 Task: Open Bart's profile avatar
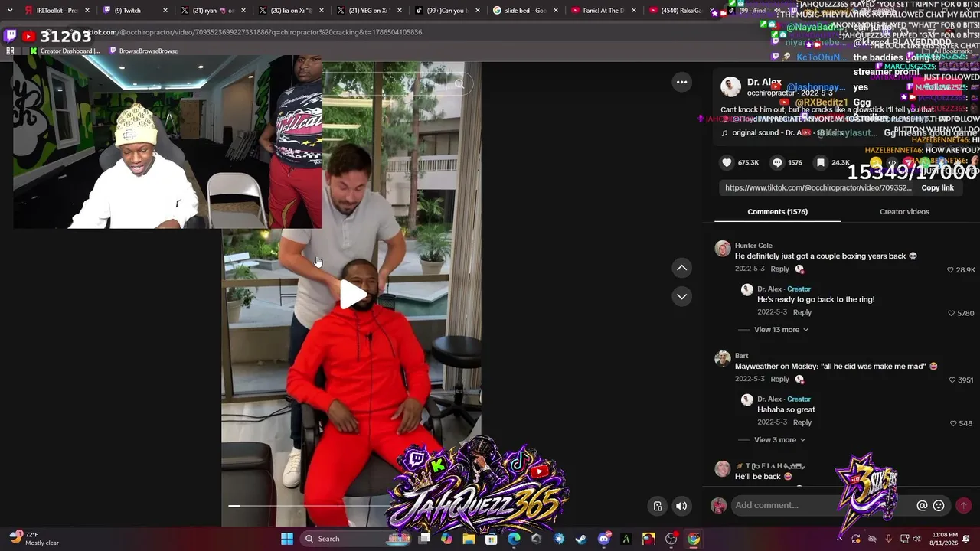[x=723, y=359]
